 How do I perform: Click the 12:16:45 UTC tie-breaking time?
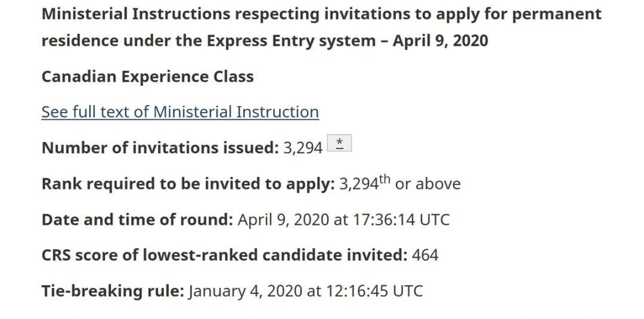(374, 291)
